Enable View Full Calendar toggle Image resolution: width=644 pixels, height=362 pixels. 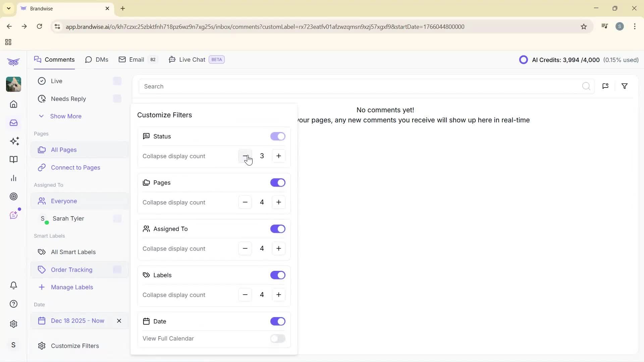(x=277, y=339)
